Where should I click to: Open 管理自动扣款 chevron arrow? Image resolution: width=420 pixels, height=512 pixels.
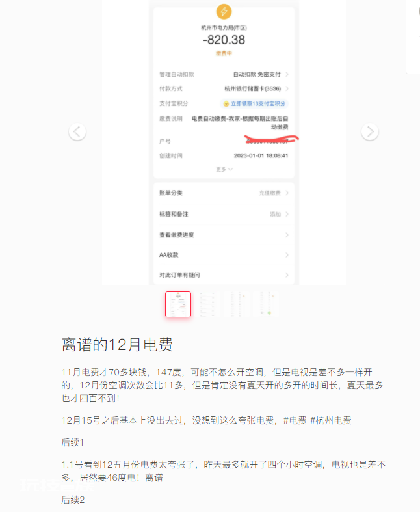287,74
